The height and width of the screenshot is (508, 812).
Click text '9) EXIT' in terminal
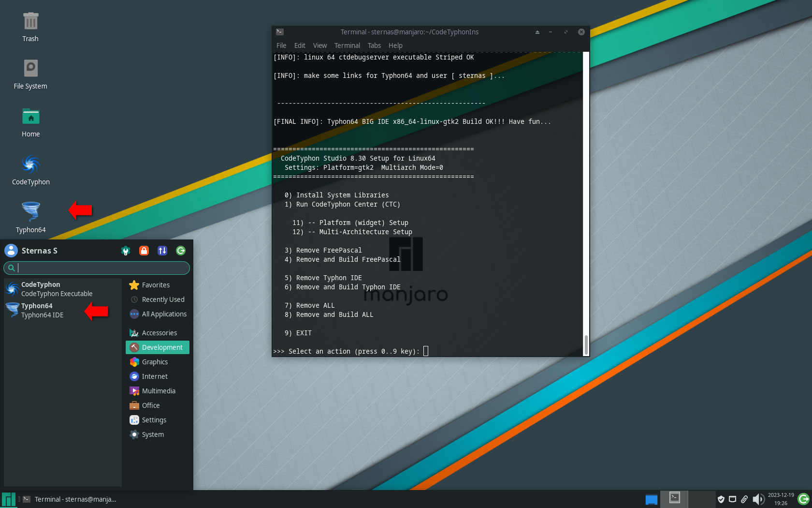pos(298,333)
